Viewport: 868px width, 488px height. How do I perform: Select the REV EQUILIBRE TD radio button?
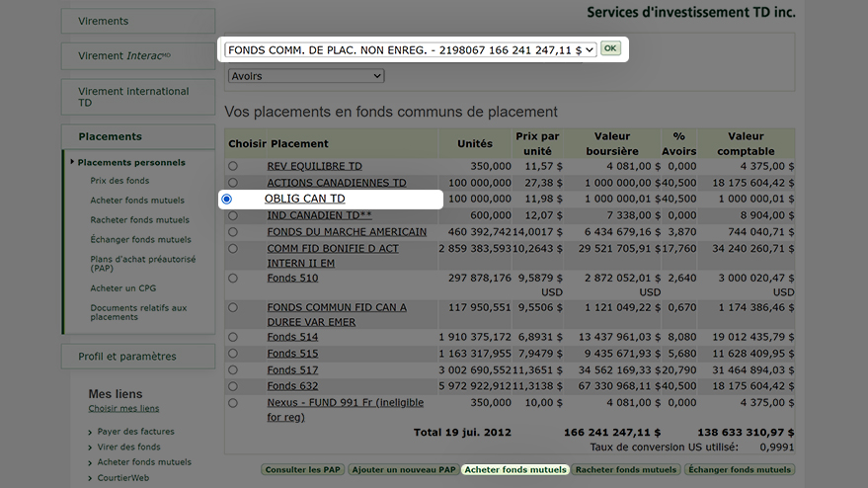coord(232,166)
